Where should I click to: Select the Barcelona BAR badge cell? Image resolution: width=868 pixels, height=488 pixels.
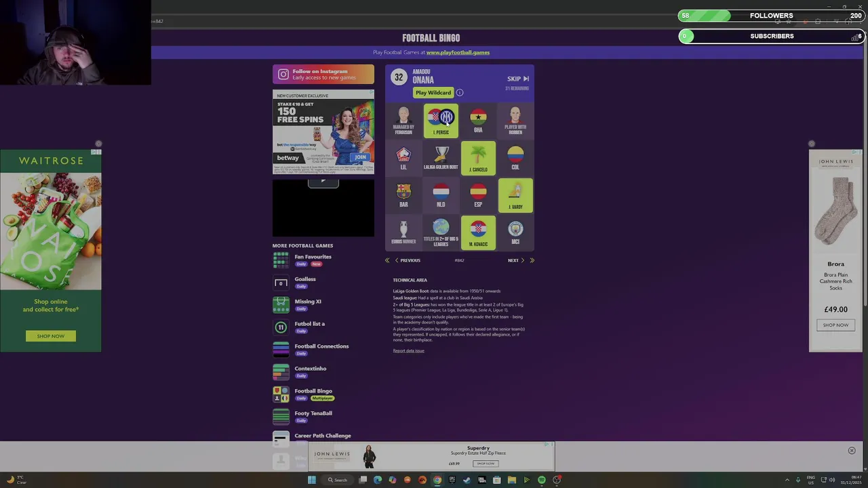pos(403,195)
